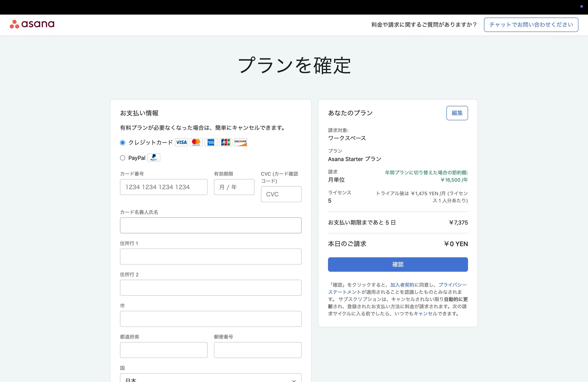Screen dimensions: 588x382
Task: Click the Discover card icon
Action: 241,142
